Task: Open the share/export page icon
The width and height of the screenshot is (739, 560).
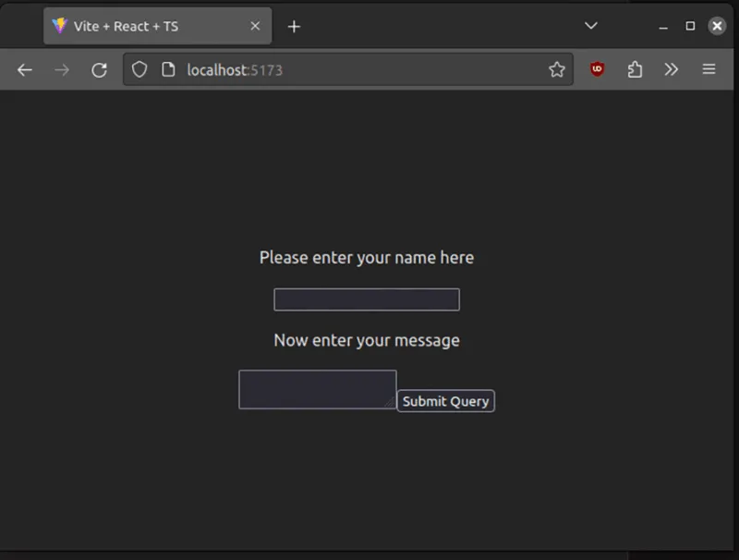Action: 635,69
